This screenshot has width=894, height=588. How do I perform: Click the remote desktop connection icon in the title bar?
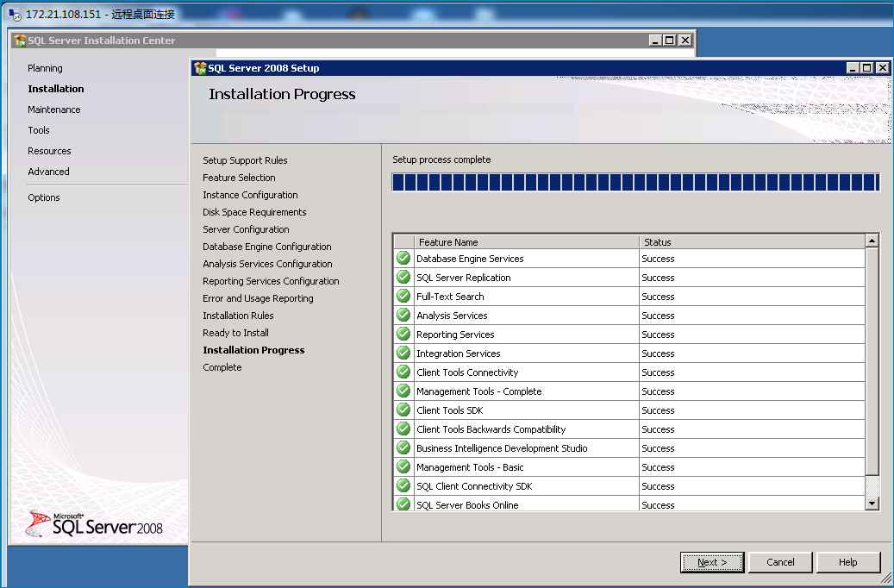click(15, 15)
